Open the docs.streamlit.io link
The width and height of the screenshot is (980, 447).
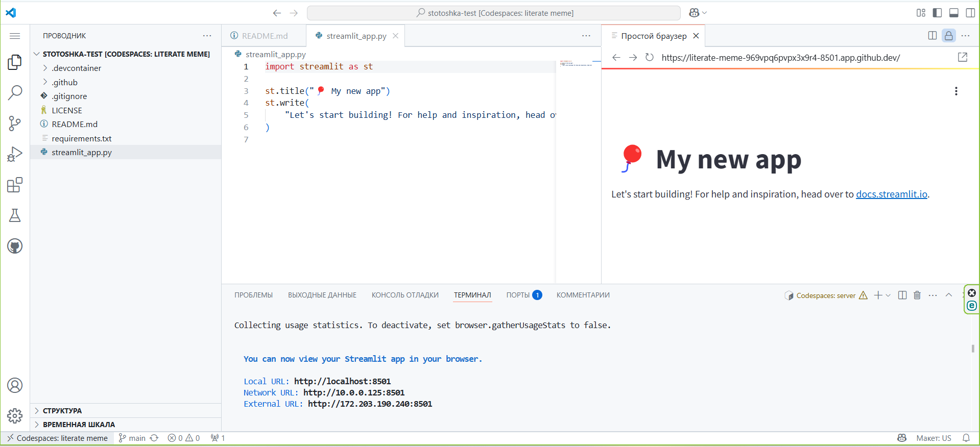[x=891, y=194]
